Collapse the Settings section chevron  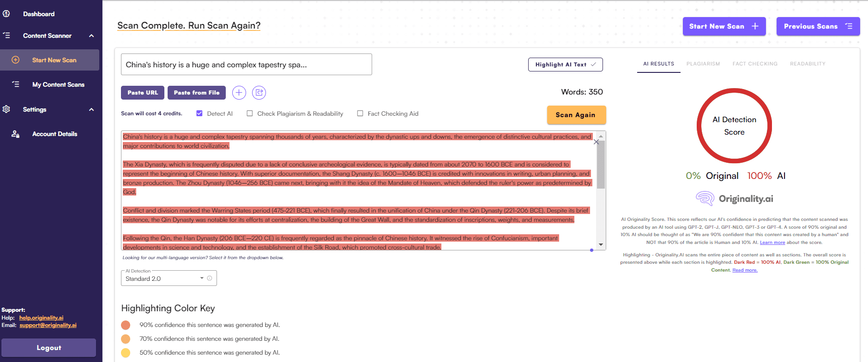point(91,110)
